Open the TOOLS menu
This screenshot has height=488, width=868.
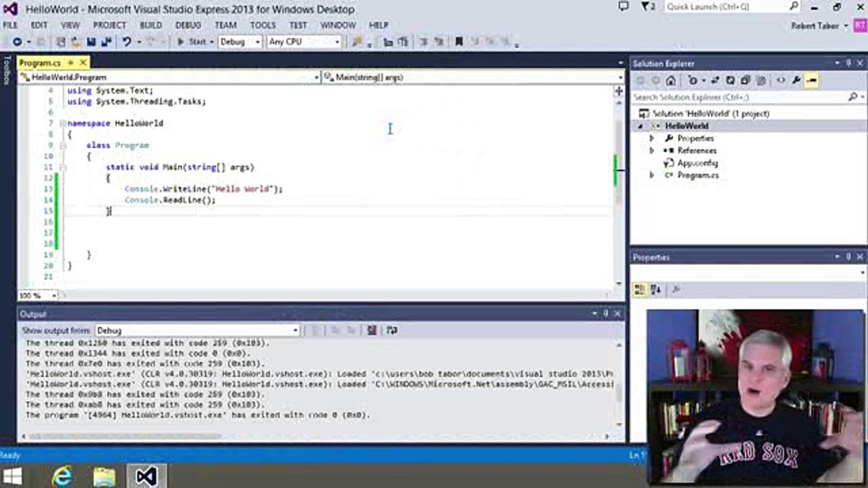pyautogui.click(x=263, y=25)
